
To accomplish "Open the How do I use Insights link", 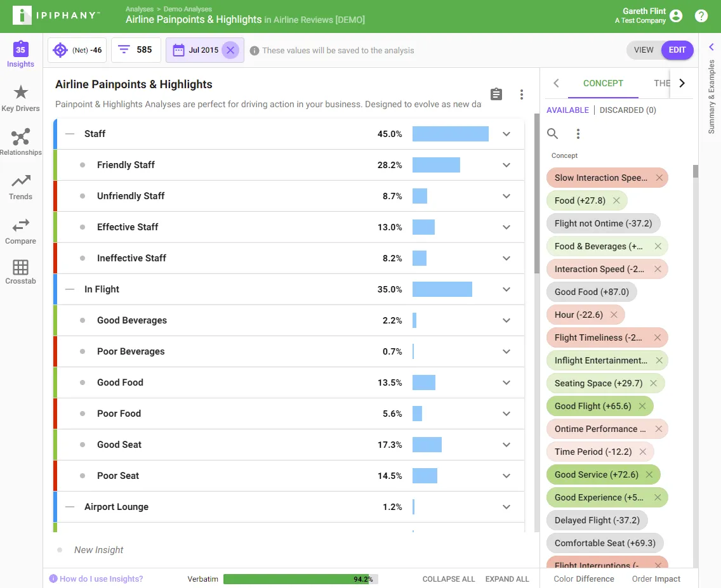I will click(101, 579).
